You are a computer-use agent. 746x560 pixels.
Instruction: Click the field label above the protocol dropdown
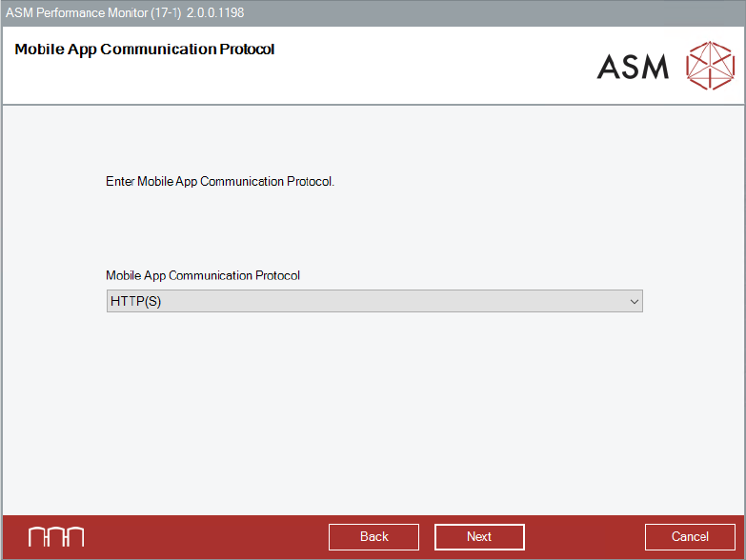pos(203,275)
